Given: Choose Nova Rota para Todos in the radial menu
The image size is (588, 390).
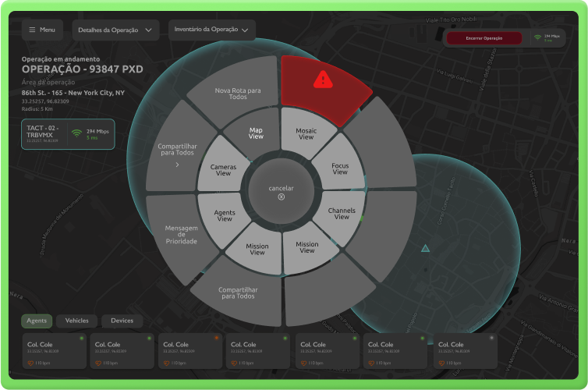Looking at the screenshot, I should (x=237, y=91).
